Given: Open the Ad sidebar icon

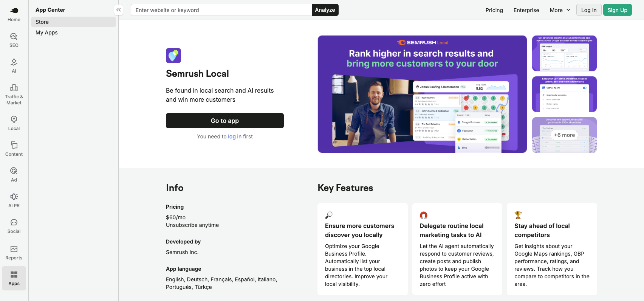Looking at the screenshot, I should coord(14,175).
